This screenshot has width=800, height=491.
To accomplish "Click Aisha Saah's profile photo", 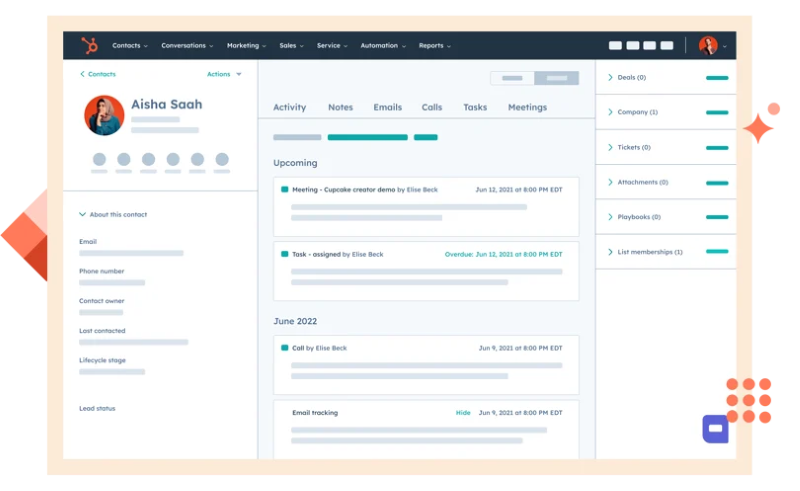I will pos(104,115).
